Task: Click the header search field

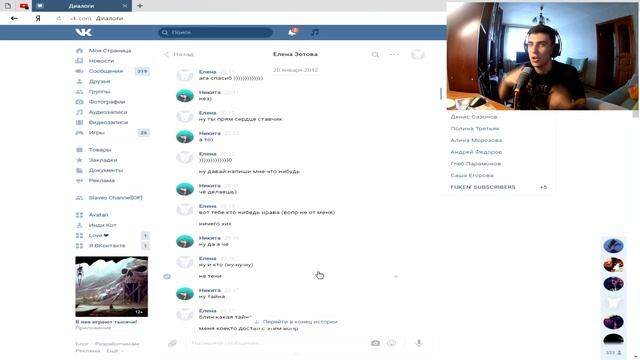Action: pos(216,32)
